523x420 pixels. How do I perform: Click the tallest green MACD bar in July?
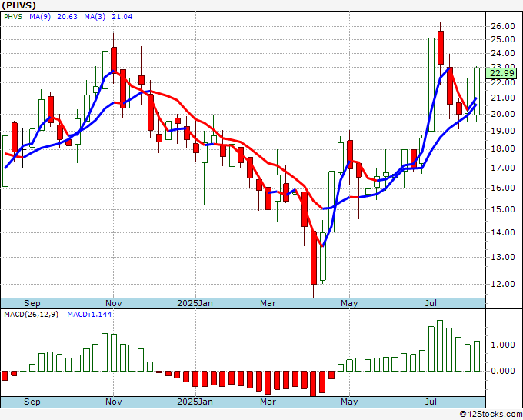point(440,345)
